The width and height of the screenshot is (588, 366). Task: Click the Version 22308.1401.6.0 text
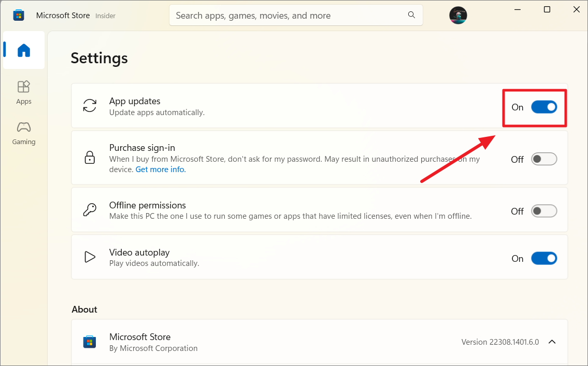point(499,342)
